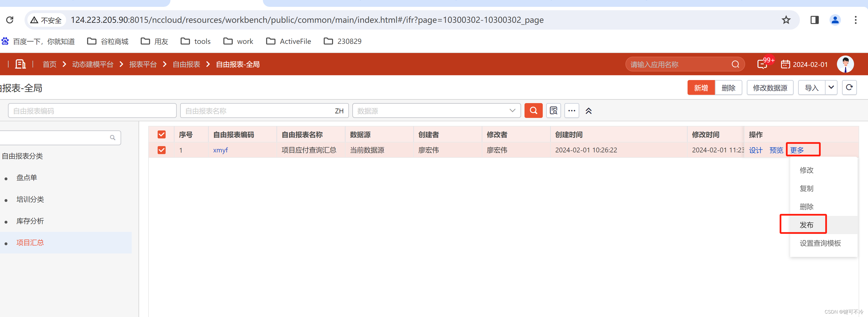868x317 pixels.
Task: Click the orange search button in filter bar
Action: click(533, 111)
